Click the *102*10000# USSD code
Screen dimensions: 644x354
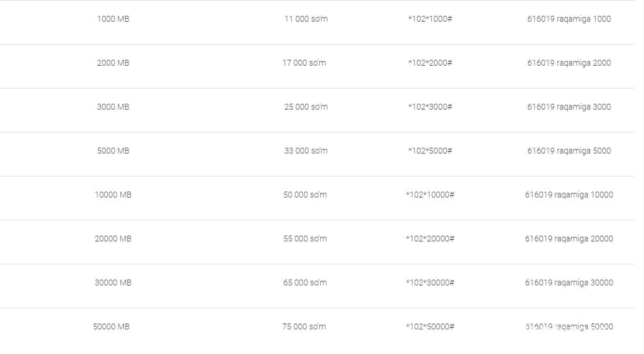[430, 195]
